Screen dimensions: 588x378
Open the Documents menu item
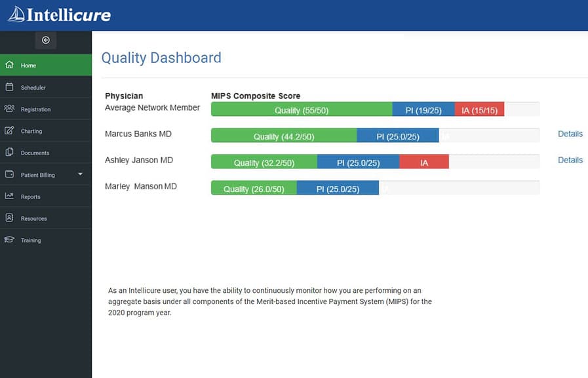[46, 152]
